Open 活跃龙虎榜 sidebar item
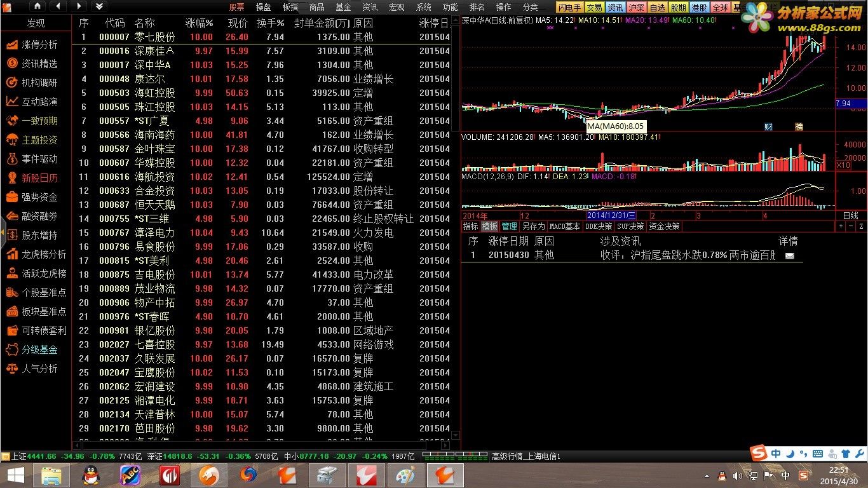Screen dimensions: 868x488 point(36,273)
